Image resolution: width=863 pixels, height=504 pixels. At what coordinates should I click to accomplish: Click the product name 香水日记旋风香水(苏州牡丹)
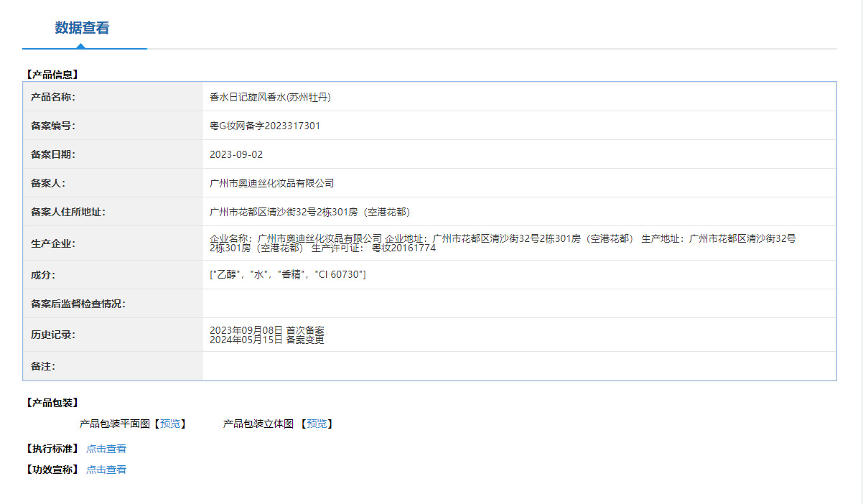coord(270,97)
